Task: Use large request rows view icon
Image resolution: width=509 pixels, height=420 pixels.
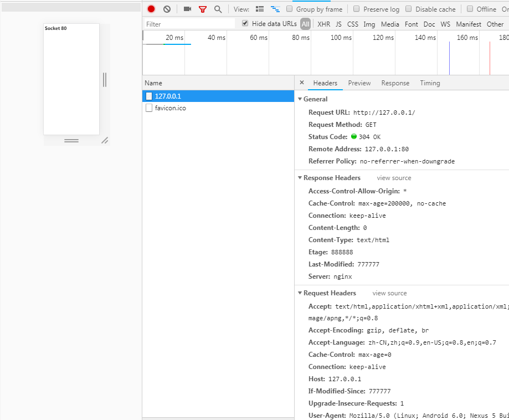Action: coord(259,9)
